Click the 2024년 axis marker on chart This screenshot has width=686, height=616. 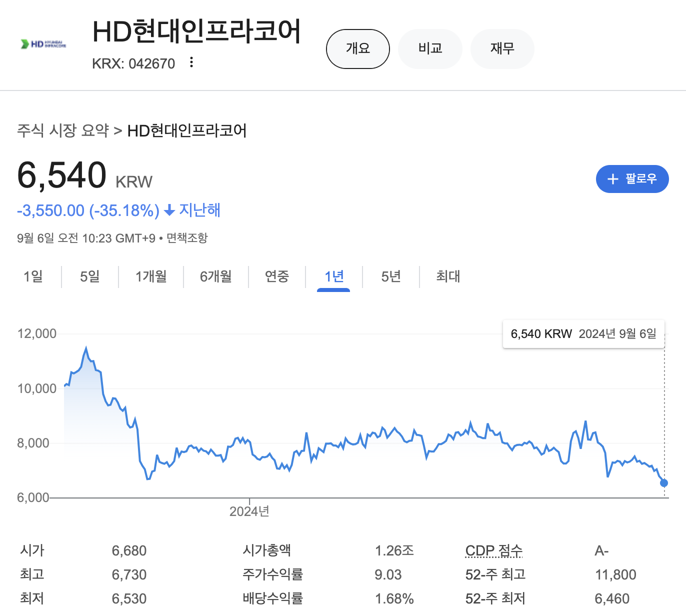249,511
